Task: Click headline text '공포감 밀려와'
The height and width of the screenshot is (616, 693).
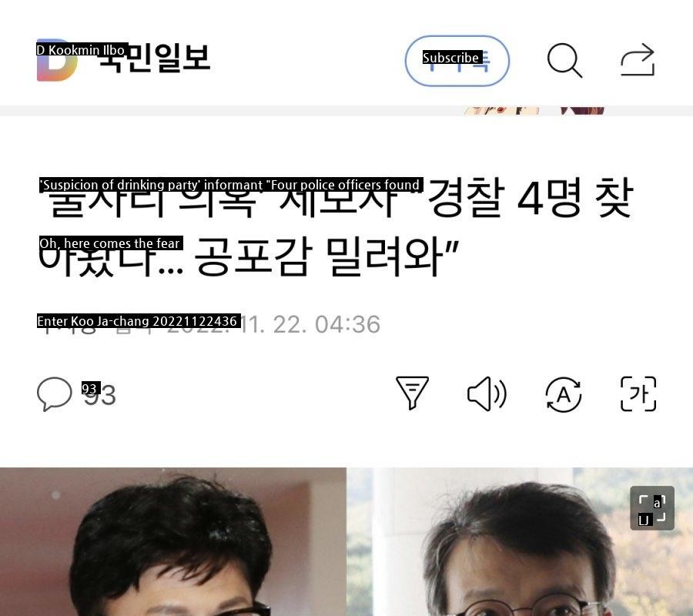Action: 318,256
